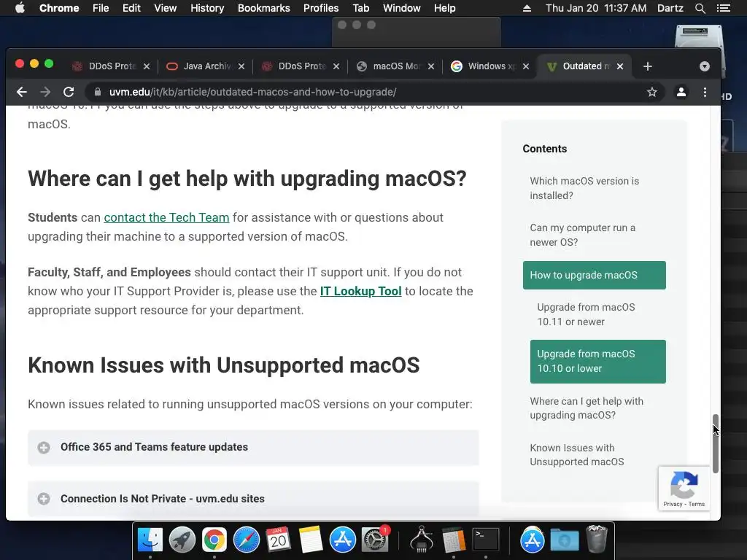Open a new tab with plus button
The height and width of the screenshot is (560, 747).
click(x=648, y=66)
